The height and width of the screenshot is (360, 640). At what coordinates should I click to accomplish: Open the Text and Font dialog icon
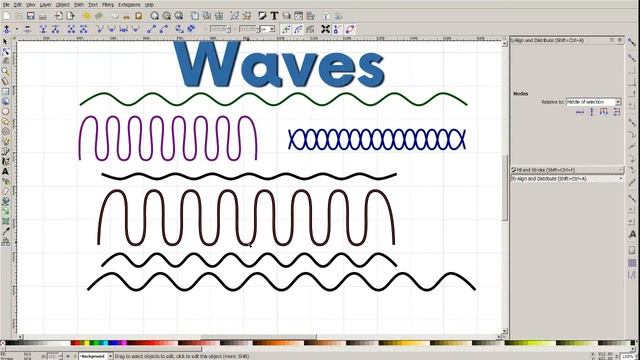[274, 16]
